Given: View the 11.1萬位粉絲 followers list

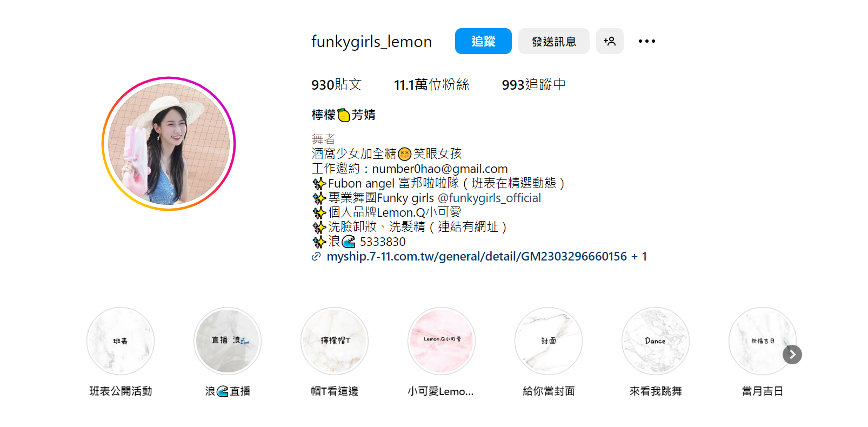Looking at the screenshot, I should (431, 85).
